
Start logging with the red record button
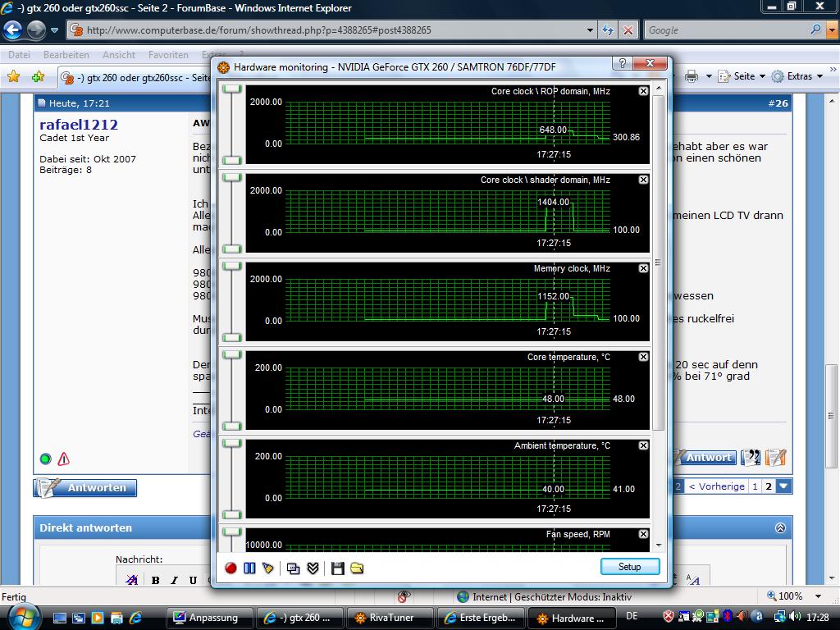(x=231, y=568)
